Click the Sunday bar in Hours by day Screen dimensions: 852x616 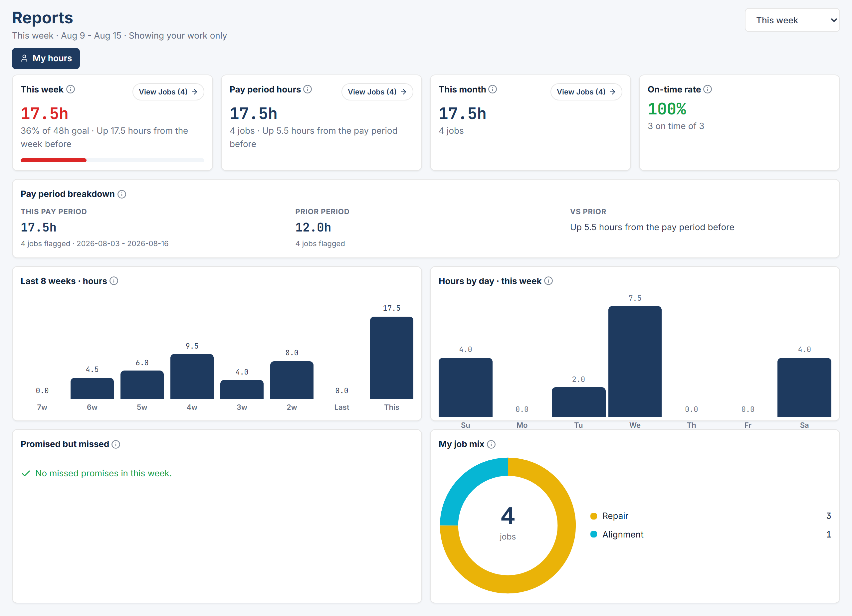click(466, 387)
